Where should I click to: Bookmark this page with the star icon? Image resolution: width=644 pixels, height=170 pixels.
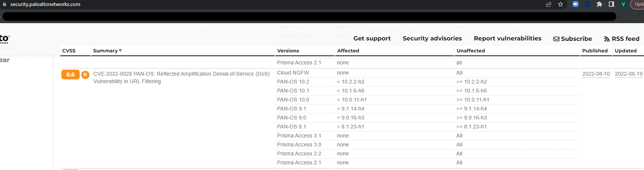561,4
